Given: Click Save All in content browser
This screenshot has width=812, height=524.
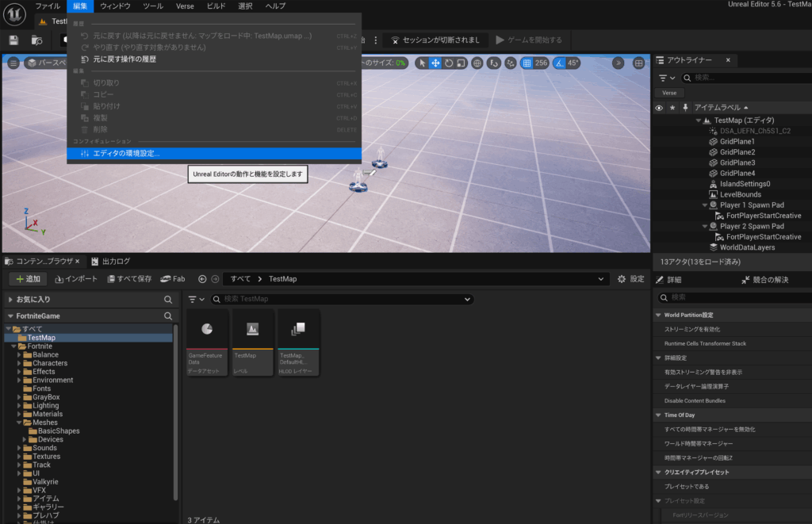Looking at the screenshot, I should pos(129,279).
